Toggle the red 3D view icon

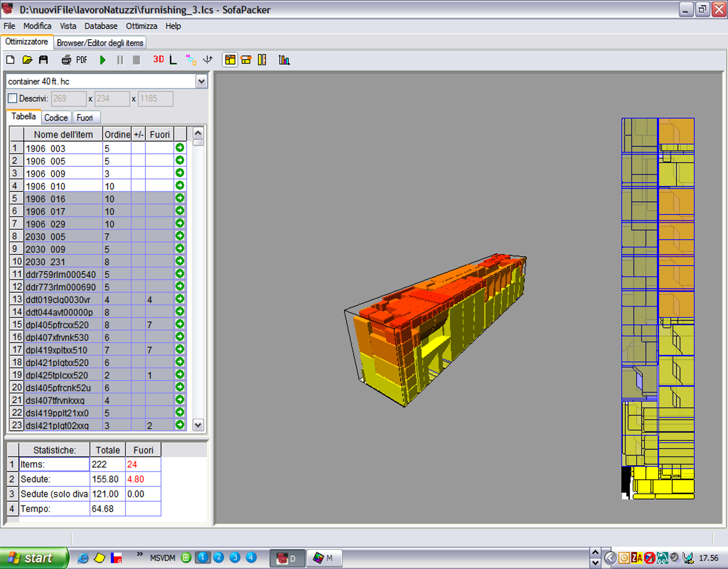coord(158,59)
